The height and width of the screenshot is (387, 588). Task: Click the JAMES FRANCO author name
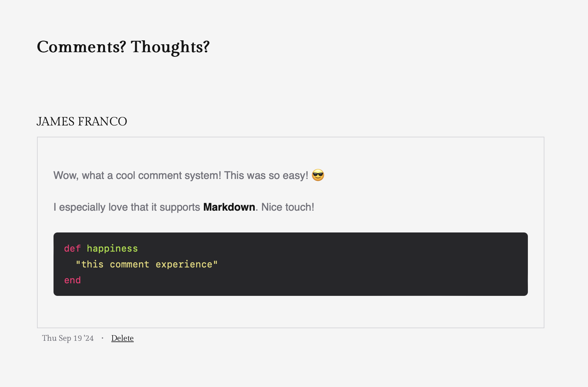pos(82,122)
